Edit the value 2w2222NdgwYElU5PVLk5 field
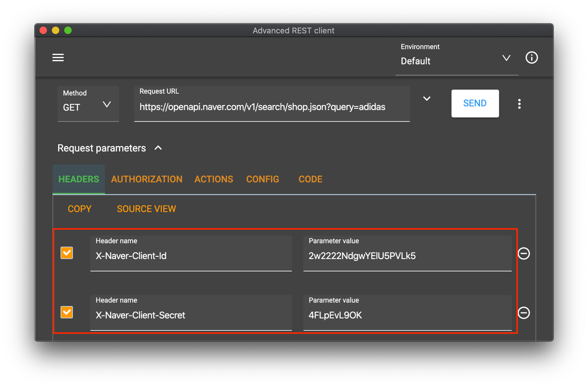The height and width of the screenshot is (387, 588). pyautogui.click(x=408, y=253)
